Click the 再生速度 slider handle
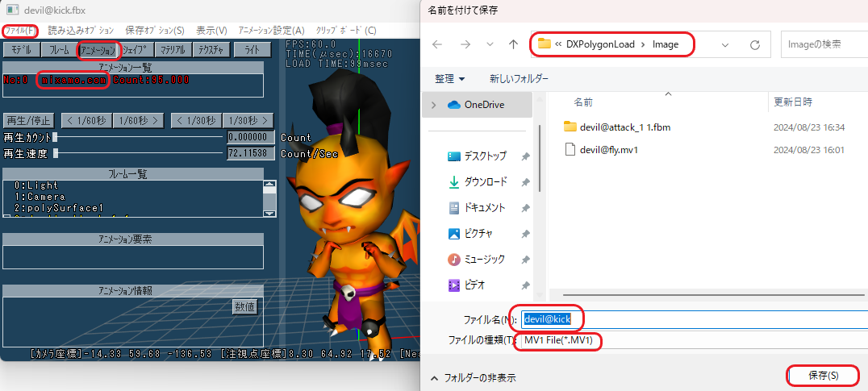The height and width of the screenshot is (391, 868). tap(56, 154)
